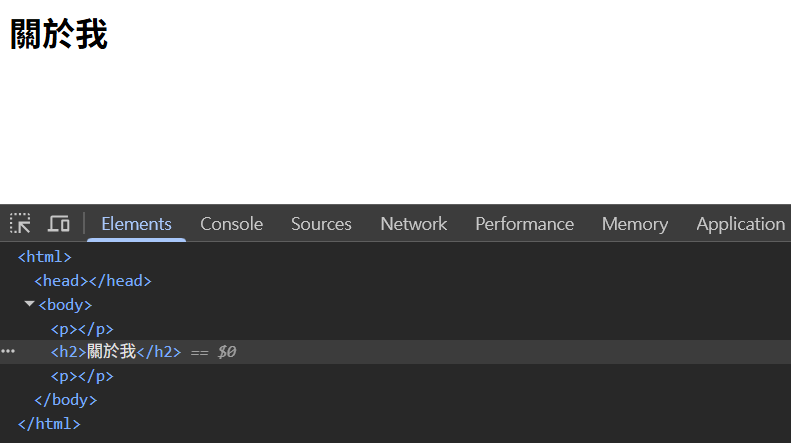Select the empty p element after h2

(82, 376)
